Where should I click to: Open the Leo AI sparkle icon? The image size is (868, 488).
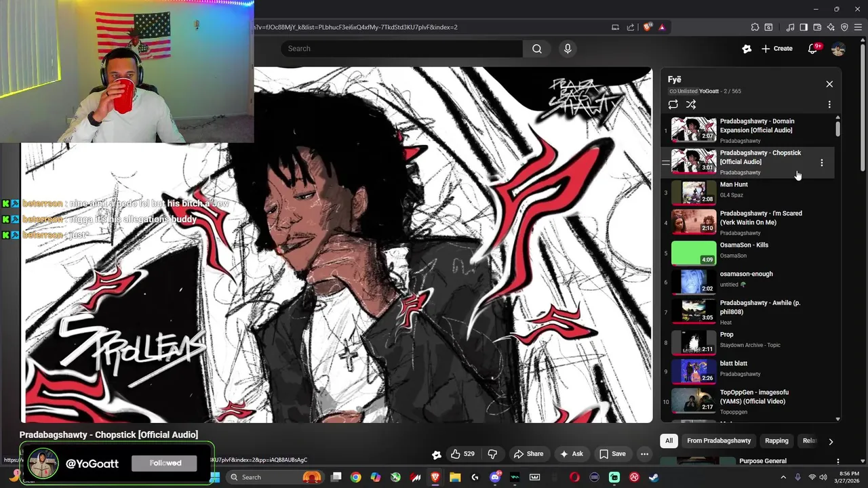(831, 27)
